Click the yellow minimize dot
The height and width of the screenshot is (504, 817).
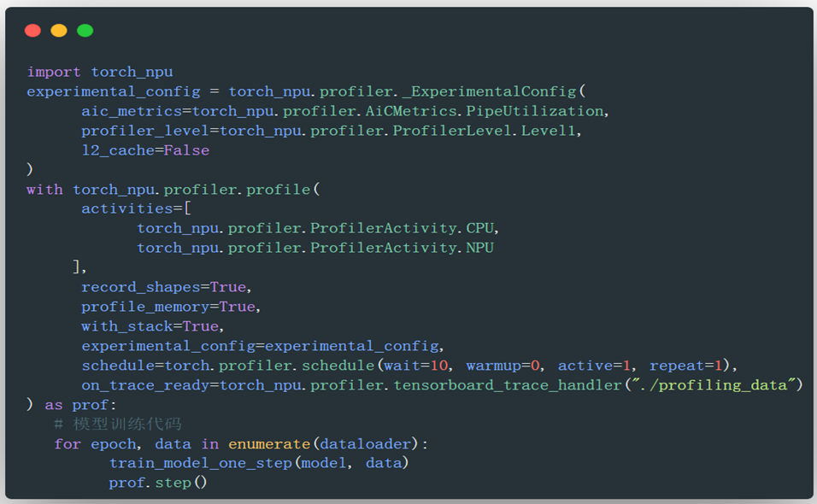(x=59, y=31)
